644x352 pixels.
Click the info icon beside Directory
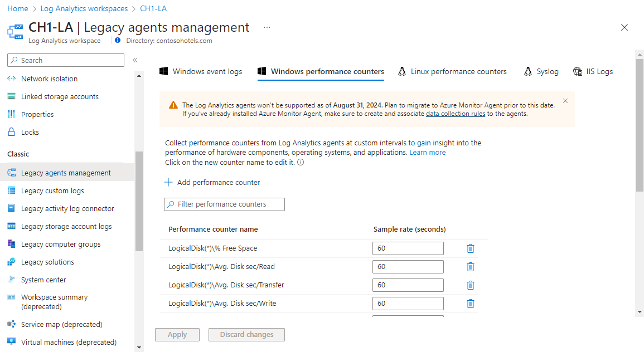click(118, 40)
